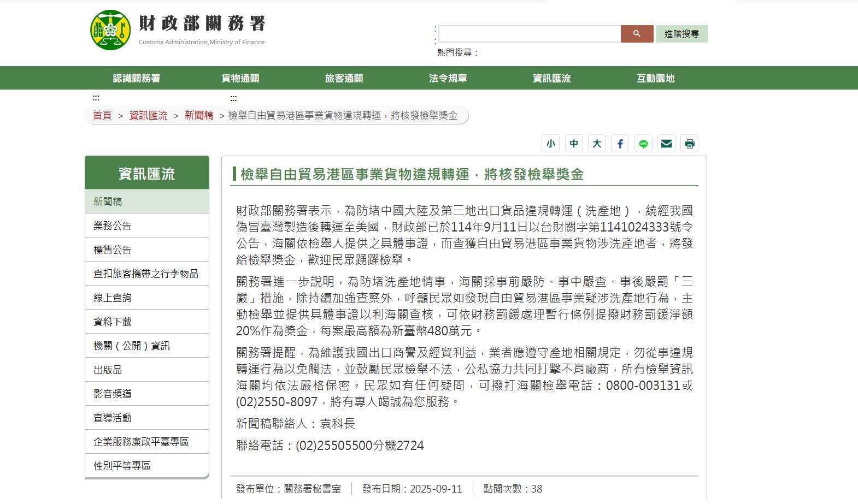Screen dimensions: 858x504
Task: Open 資料下載 sidebar item
Action: pyautogui.click(x=147, y=322)
